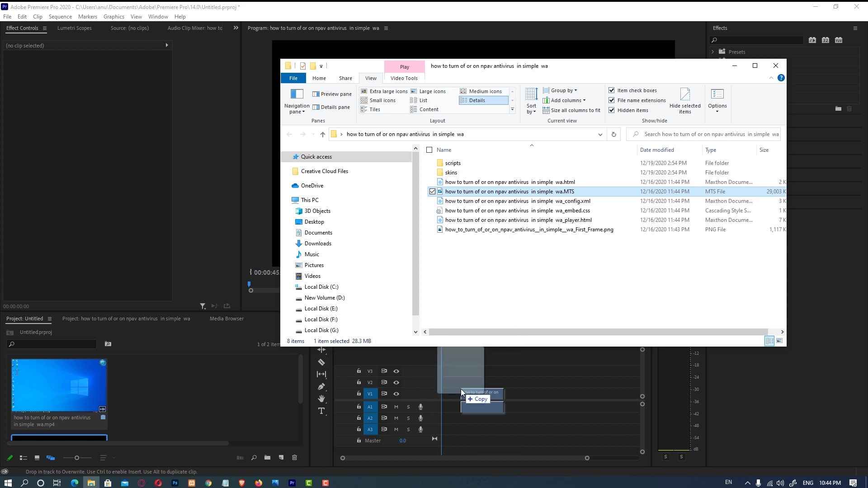Switch Project panel to icon view
The height and width of the screenshot is (488, 868).
tap(37, 458)
